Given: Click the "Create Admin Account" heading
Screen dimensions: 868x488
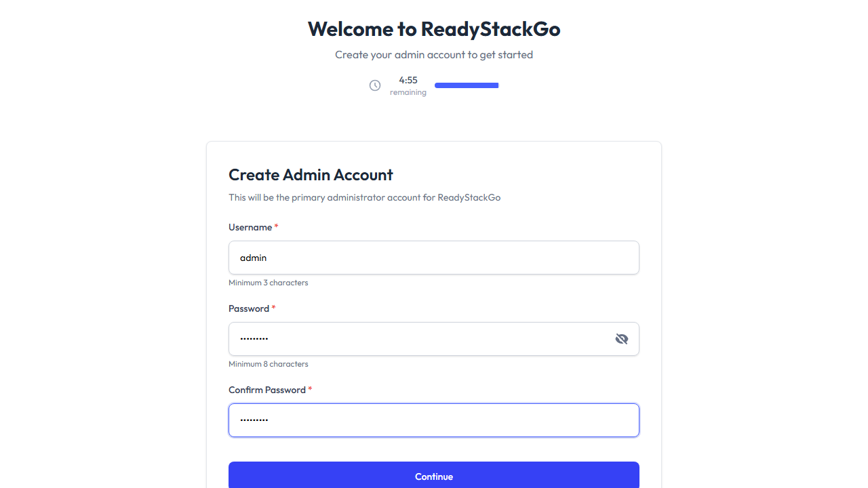Looking at the screenshot, I should click(311, 175).
